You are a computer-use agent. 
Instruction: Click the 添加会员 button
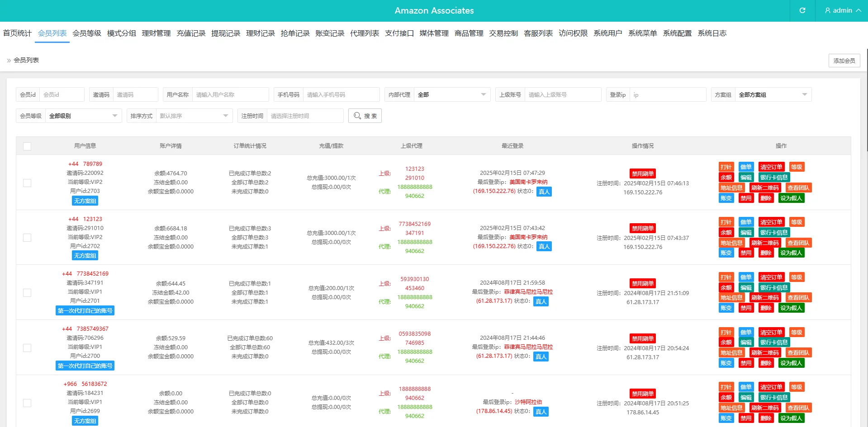[x=844, y=61]
